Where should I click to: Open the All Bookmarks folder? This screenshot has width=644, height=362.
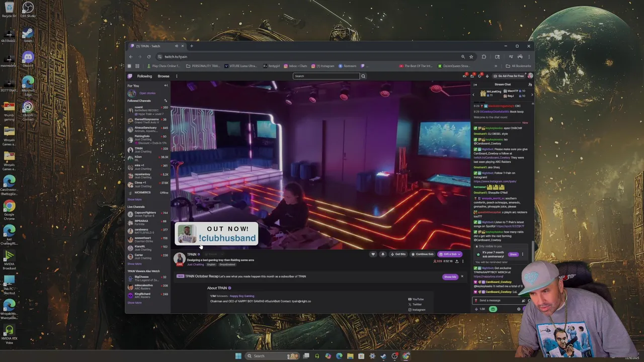click(x=518, y=66)
